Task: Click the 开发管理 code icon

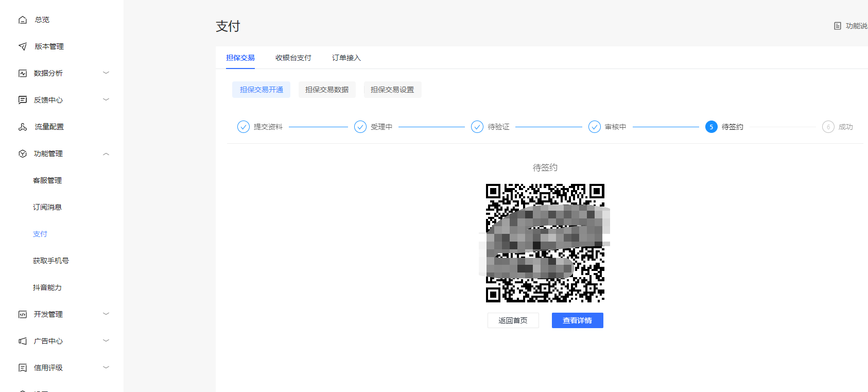Action: (23, 314)
